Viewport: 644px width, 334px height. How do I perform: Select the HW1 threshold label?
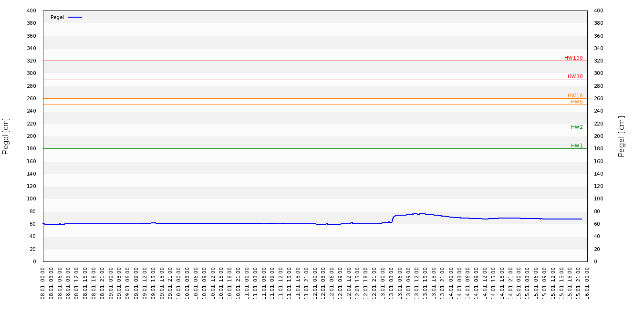(x=576, y=146)
